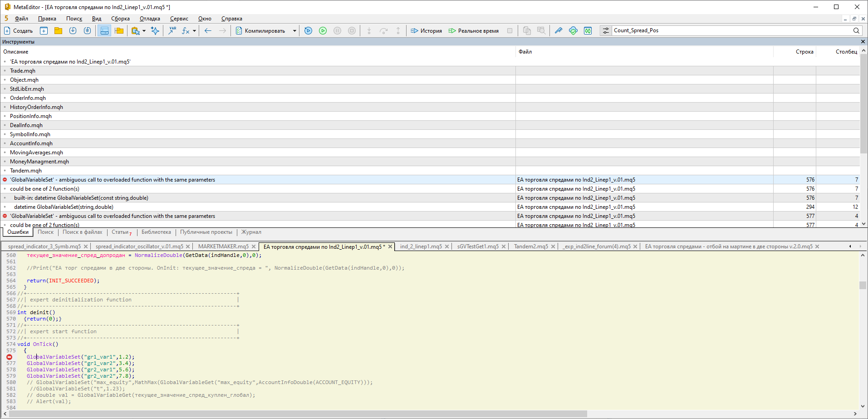Screen dimensions: 868x419
Task: Open the Compile button dropdown arrow
Action: tap(294, 31)
